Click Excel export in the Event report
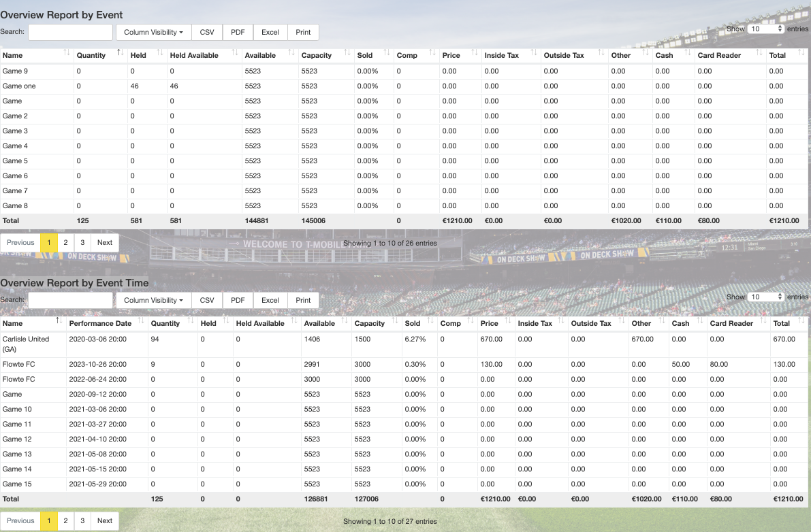The height and width of the screenshot is (532, 811). tap(270, 32)
